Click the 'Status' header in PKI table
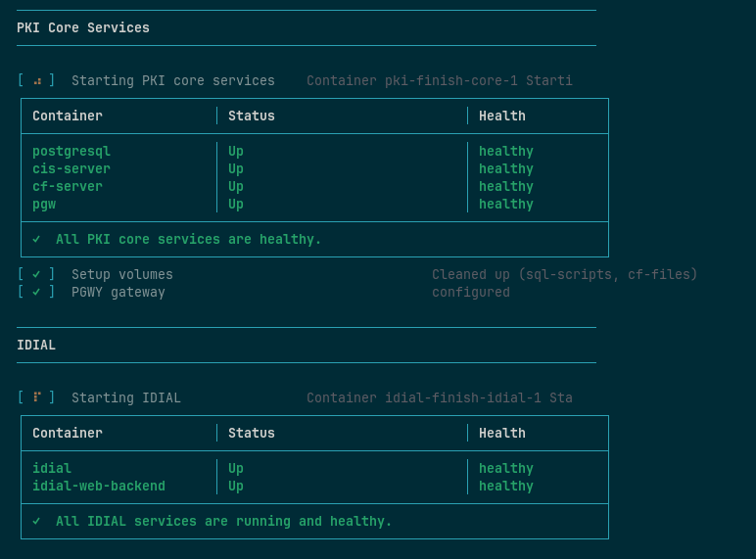Image resolution: width=756 pixels, height=559 pixels. (252, 116)
